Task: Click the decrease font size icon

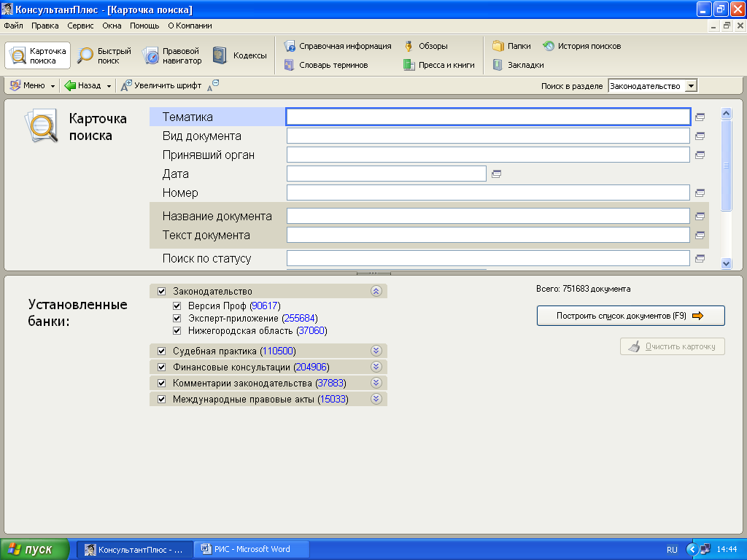Action: [213, 85]
